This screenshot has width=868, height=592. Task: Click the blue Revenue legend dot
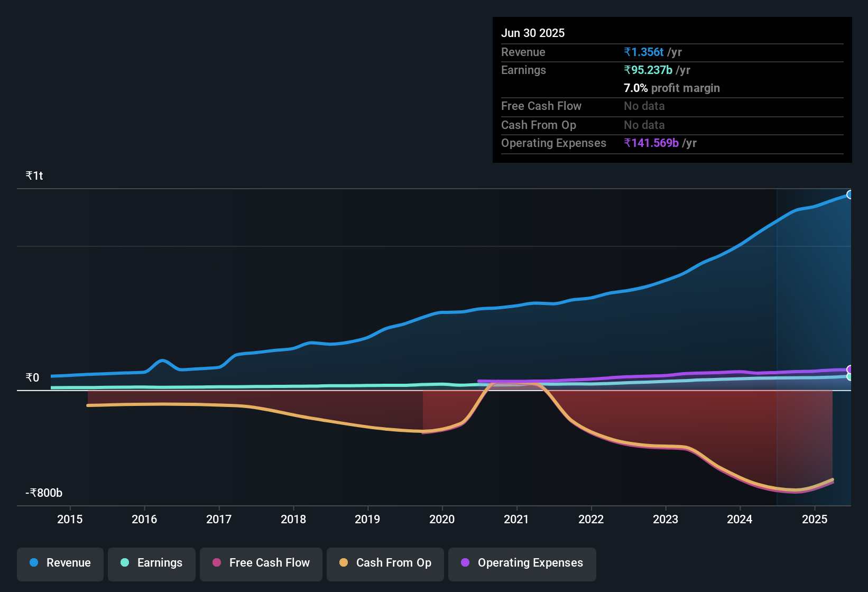[x=33, y=563]
